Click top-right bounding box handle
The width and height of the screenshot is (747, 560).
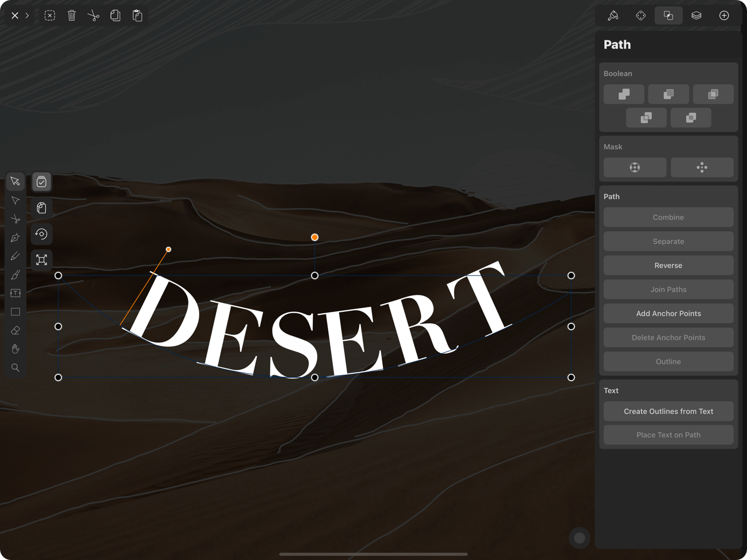point(571,276)
